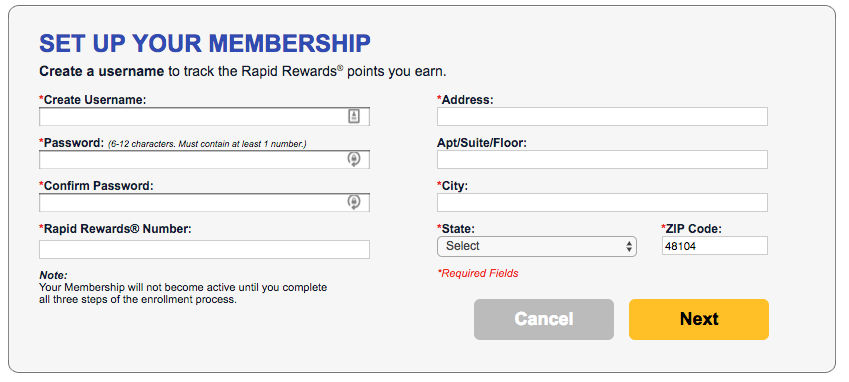Click the contact autofill icon in Username field
This screenshot has width=849, height=382.
[354, 116]
